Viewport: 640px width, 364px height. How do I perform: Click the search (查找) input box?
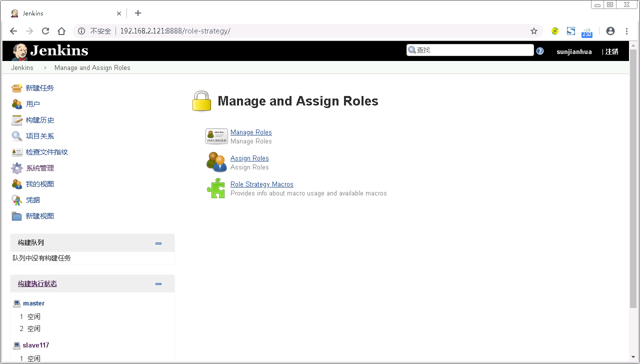tap(470, 50)
